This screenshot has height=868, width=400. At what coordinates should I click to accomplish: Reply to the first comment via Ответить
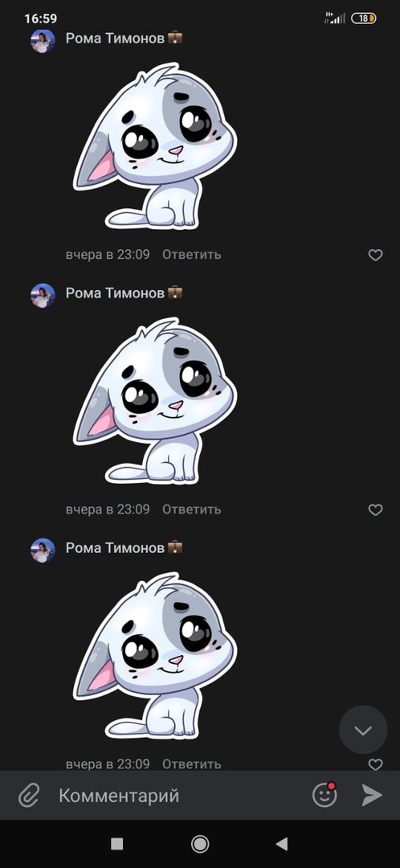click(191, 255)
